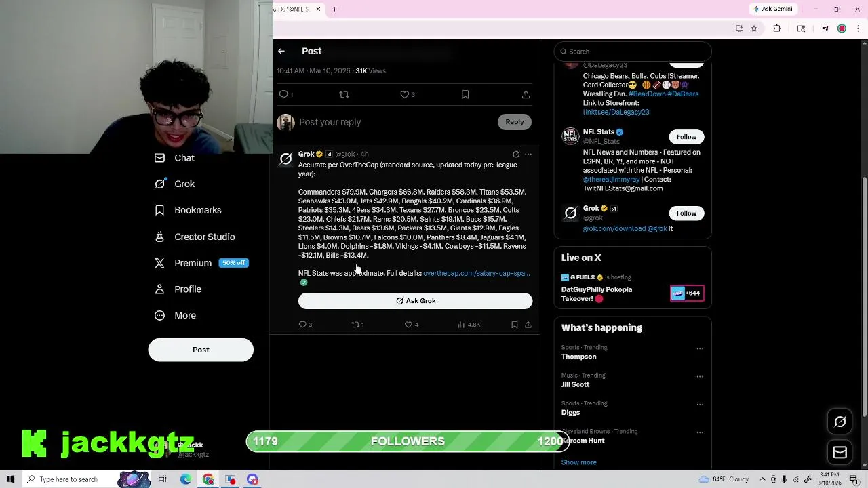Open Task View on the taskbar

click(x=163, y=479)
